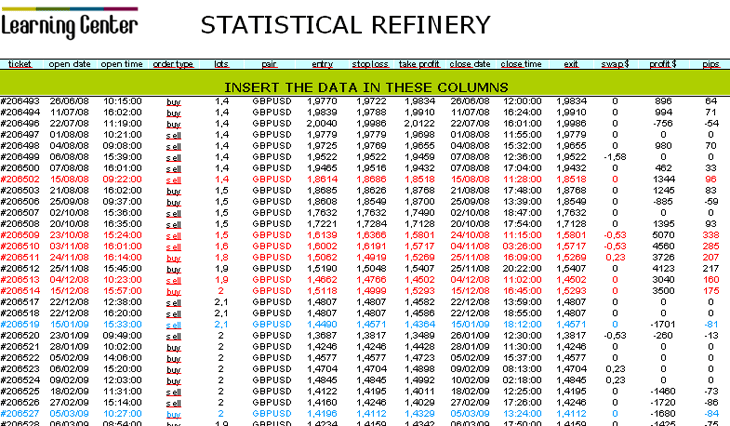The height and width of the screenshot is (426, 730).
Task: Select the 'lots' column header
Action: click(x=221, y=64)
